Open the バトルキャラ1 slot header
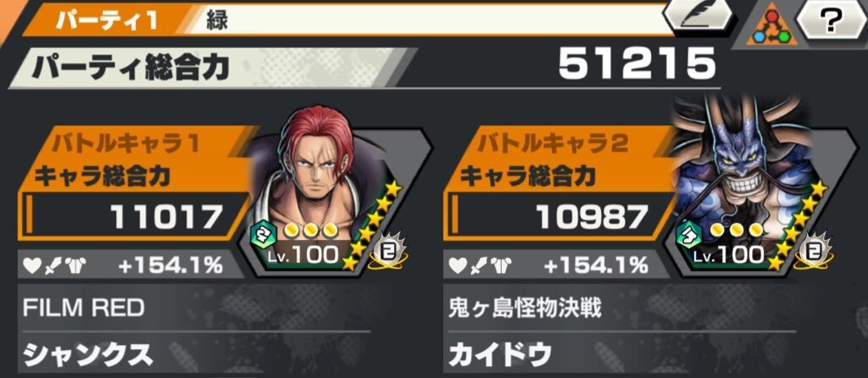 [125, 145]
